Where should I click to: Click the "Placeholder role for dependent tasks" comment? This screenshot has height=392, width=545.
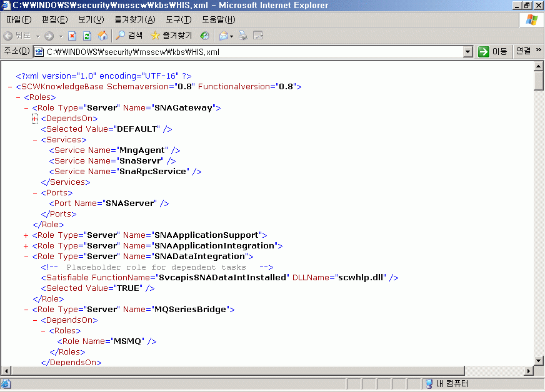pos(157,267)
